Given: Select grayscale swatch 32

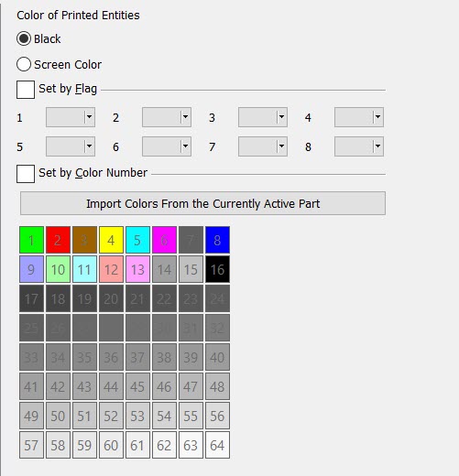Looking at the screenshot, I should pos(217,328).
